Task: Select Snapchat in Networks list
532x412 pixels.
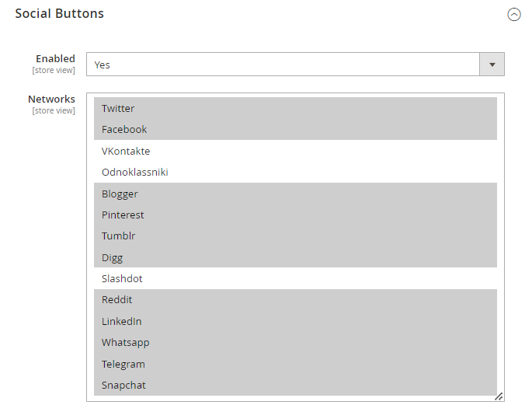Action: 295,385
